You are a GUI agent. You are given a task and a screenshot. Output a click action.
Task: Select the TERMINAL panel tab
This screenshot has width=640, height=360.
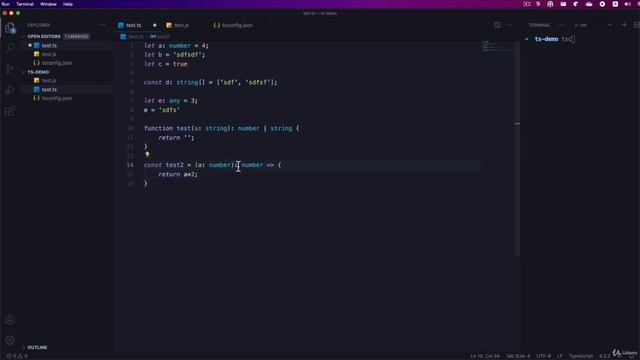(x=540, y=25)
